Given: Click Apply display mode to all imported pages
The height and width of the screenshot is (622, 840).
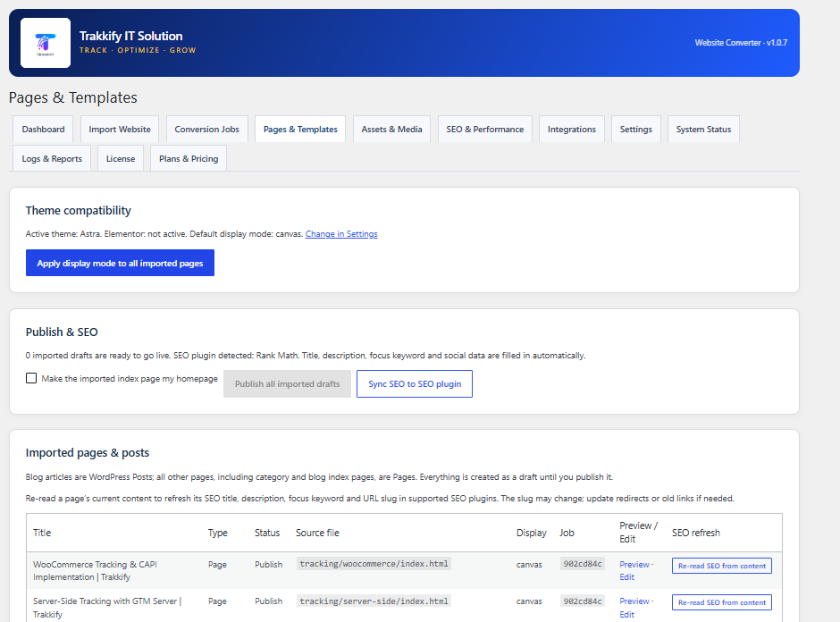Looking at the screenshot, I should point(120,263).
